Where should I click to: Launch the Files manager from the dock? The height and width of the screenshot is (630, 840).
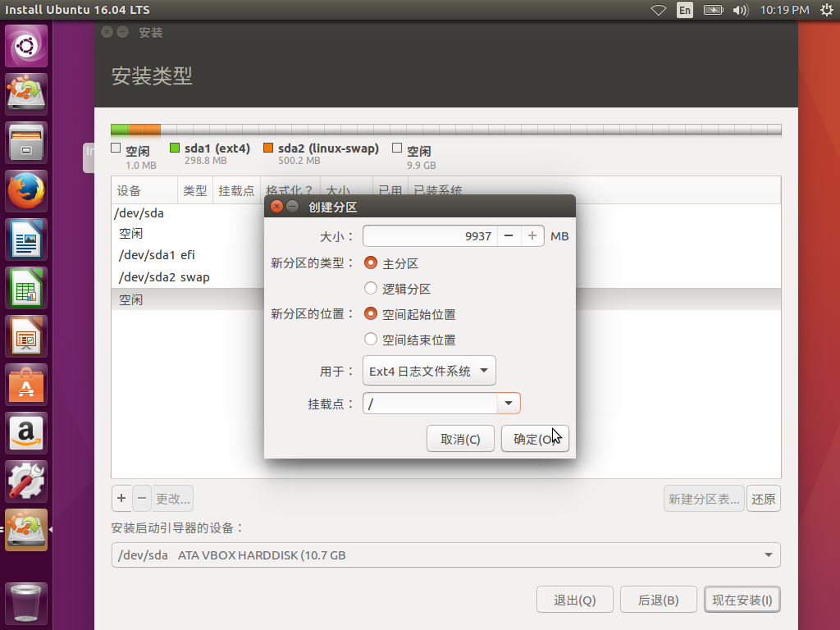(x=26, y=143)
